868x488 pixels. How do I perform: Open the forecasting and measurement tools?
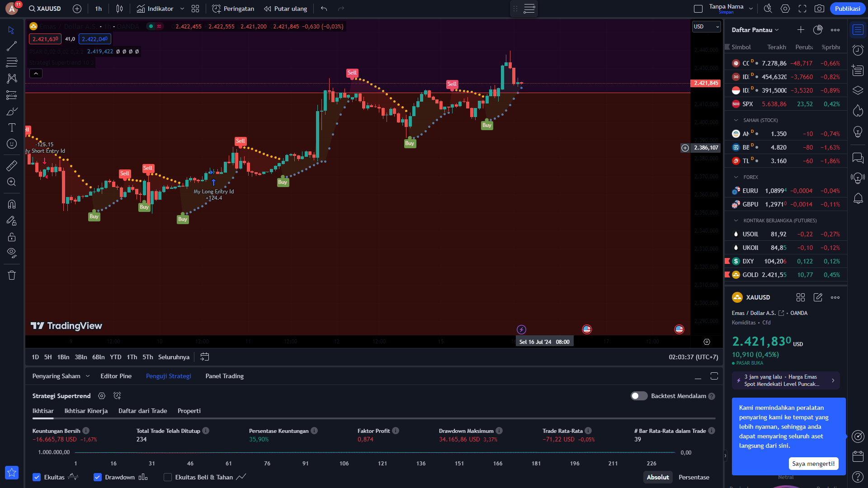click(x=12, y=95)
